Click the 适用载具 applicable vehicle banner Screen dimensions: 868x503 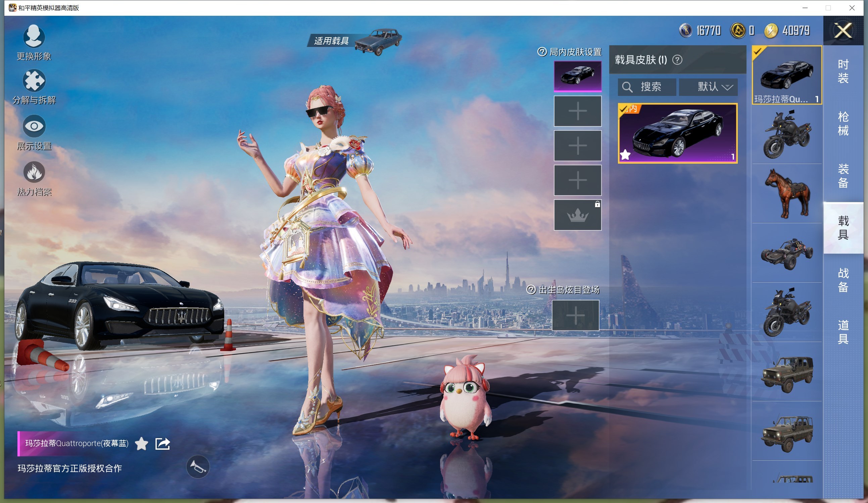click(355, 41)
